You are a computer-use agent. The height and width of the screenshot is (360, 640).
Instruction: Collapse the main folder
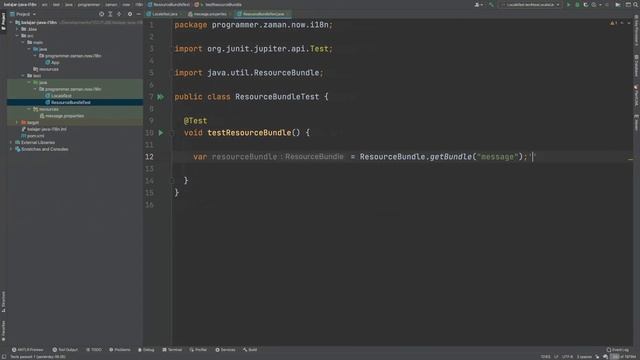coord(23,42)
